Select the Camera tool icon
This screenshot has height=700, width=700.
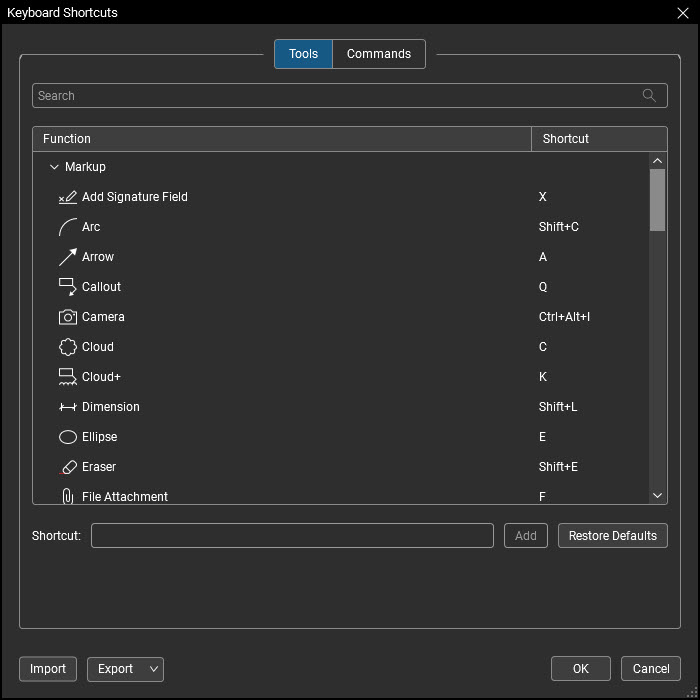(67, 317)
